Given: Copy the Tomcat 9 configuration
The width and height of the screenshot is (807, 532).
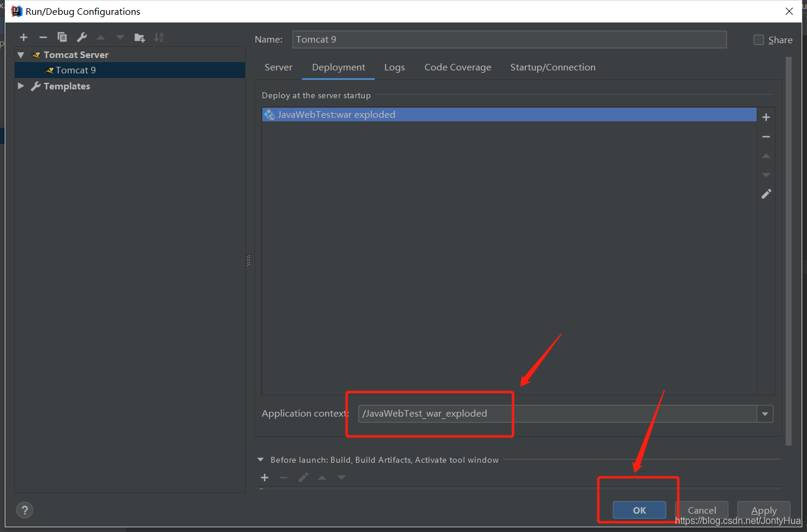Looking at the screenshot, I should click(62, 37).
